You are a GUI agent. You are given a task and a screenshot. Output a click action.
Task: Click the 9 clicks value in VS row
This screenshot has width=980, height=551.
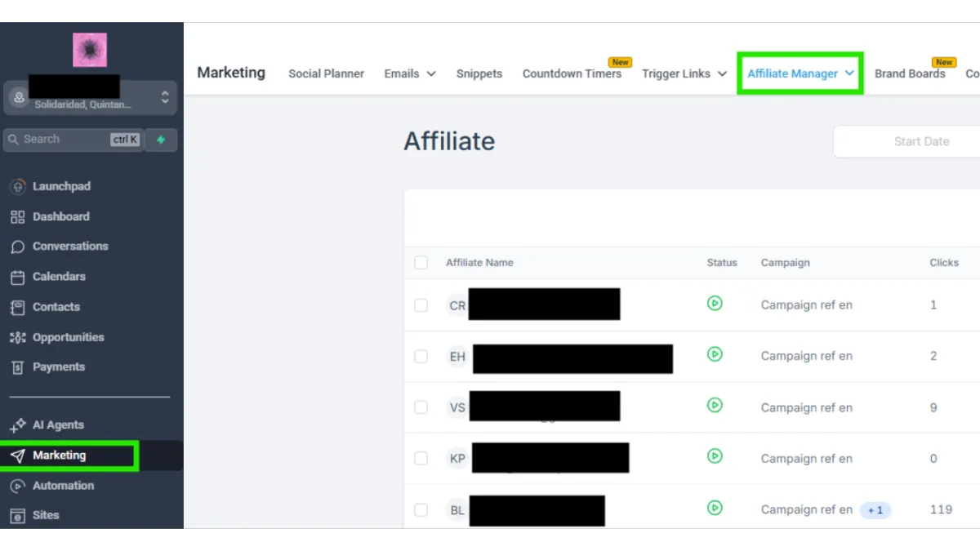coord(933,407)
